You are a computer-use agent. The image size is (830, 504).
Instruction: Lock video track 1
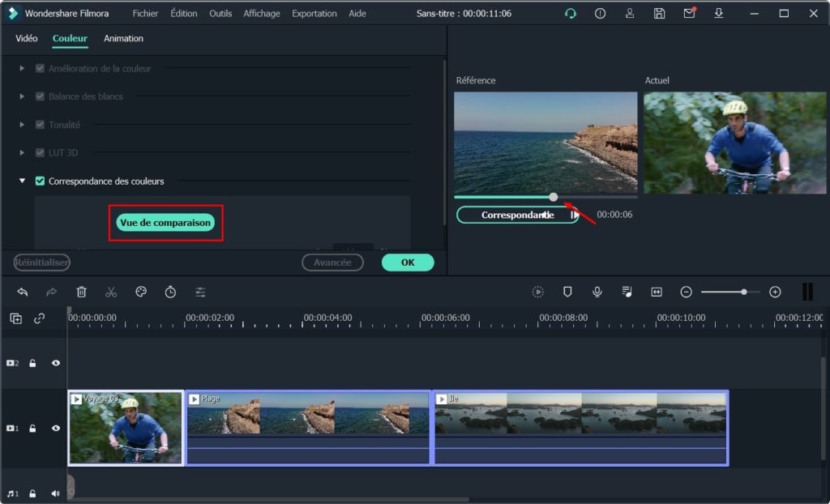[32, 429]
